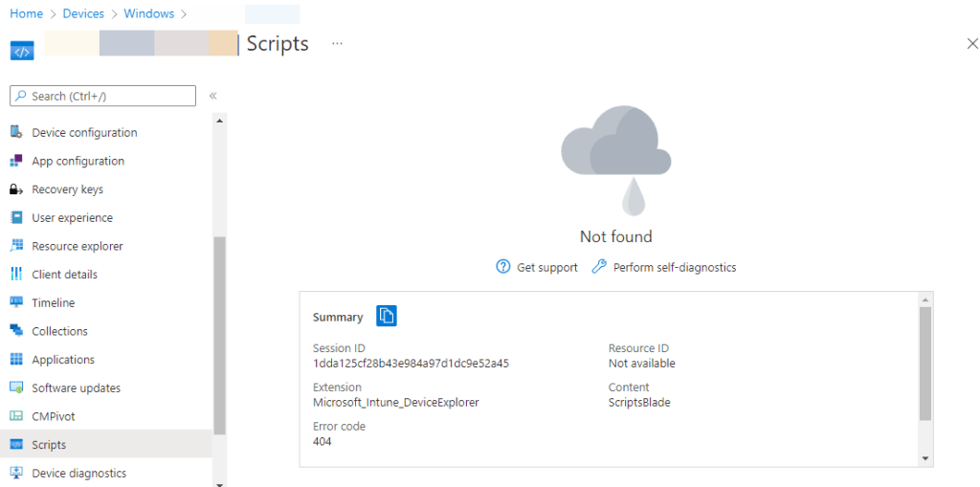
Task: Click the Device configuration icon in sidebar
Action: 15,132
